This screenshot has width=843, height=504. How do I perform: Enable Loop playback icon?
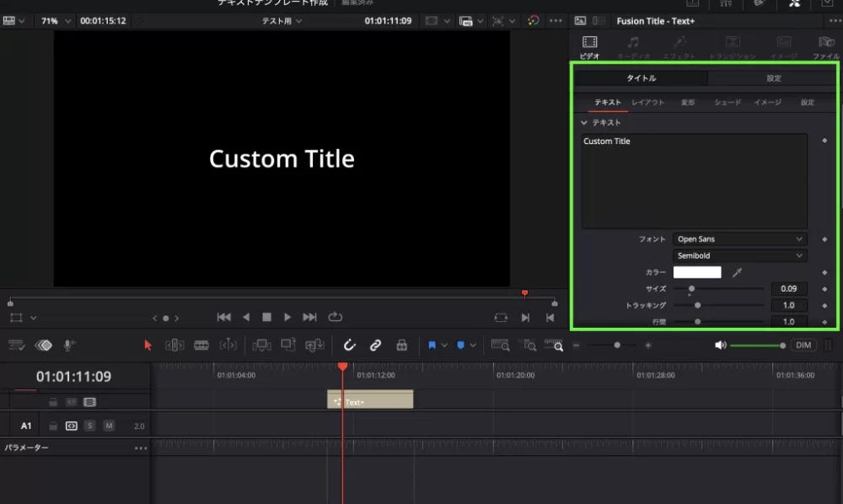pyautogui.click(x=336, y=317)
